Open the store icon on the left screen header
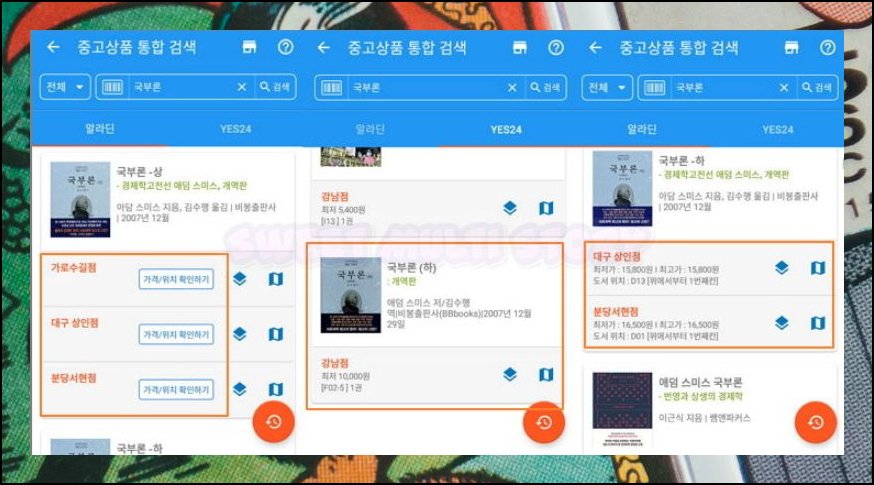 coord(249,47)
